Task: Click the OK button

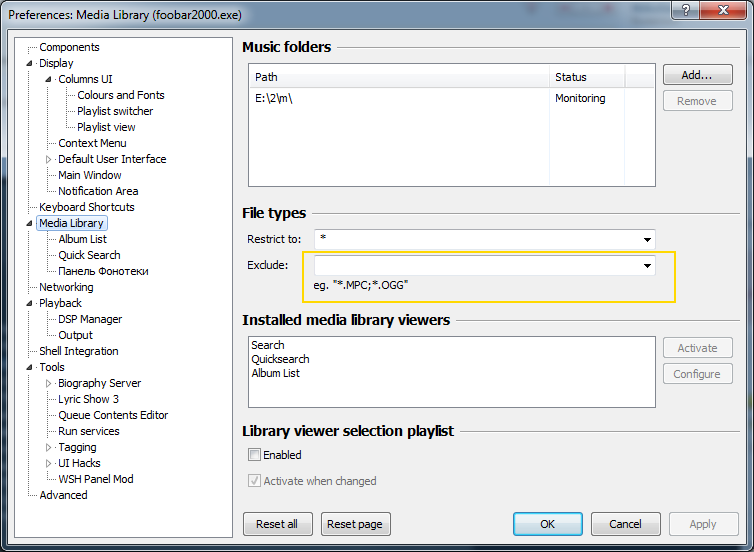Action: point(547,524)
